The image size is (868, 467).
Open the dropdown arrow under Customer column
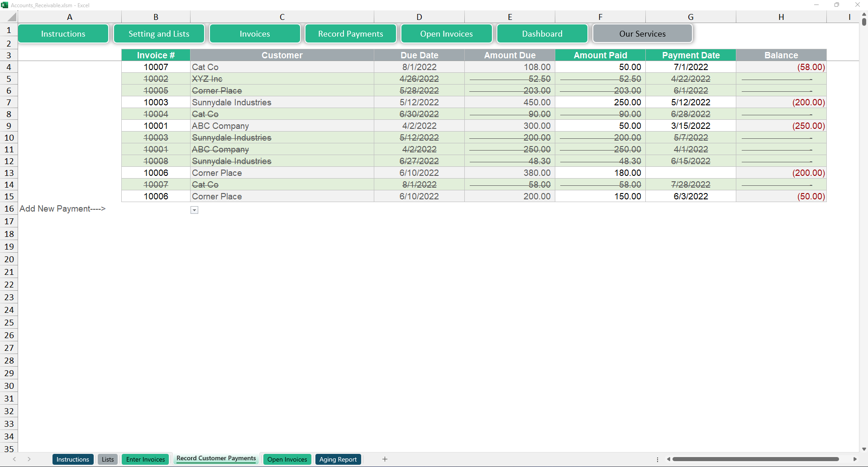[194, 210]
